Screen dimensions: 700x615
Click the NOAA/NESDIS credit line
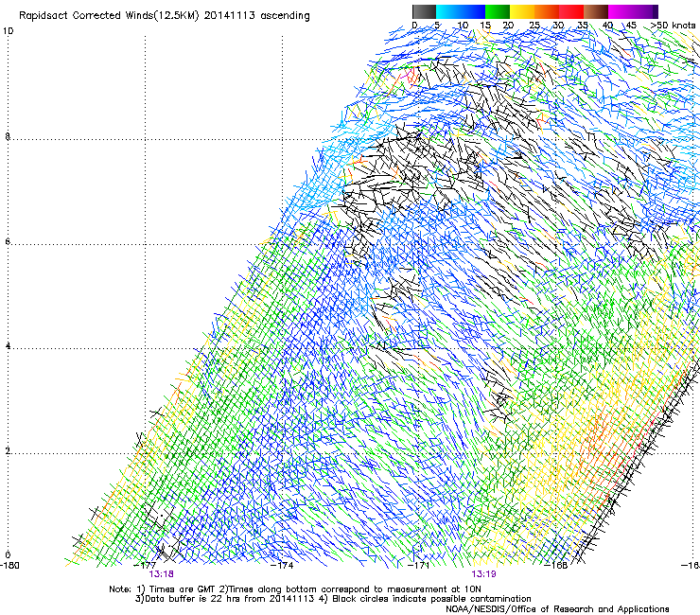(557, 609)
